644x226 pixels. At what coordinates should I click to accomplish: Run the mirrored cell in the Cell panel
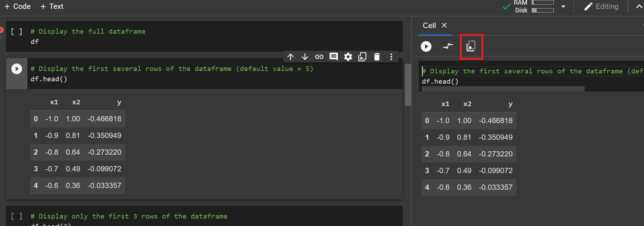pos(426,46)
